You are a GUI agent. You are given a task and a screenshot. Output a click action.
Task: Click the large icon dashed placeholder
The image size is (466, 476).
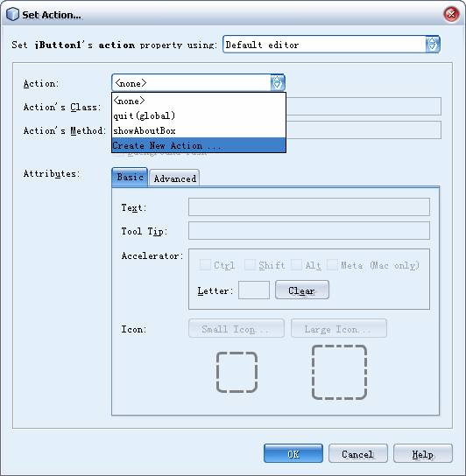(339, 372)
